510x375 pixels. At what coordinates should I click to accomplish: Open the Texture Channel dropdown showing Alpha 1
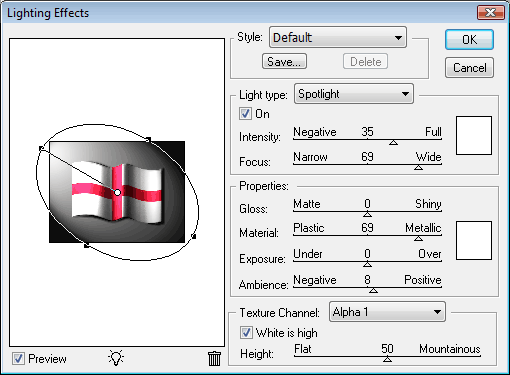point(387,312)
